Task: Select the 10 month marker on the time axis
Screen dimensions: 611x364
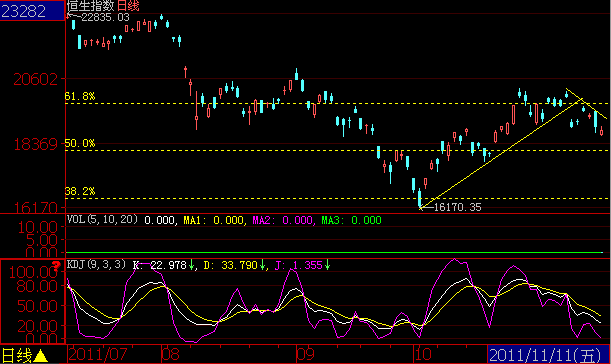Action: [423, 354]
